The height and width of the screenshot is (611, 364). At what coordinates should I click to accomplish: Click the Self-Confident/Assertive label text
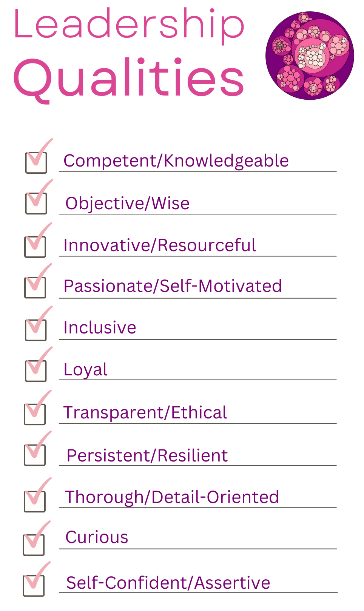click(168, 583)
